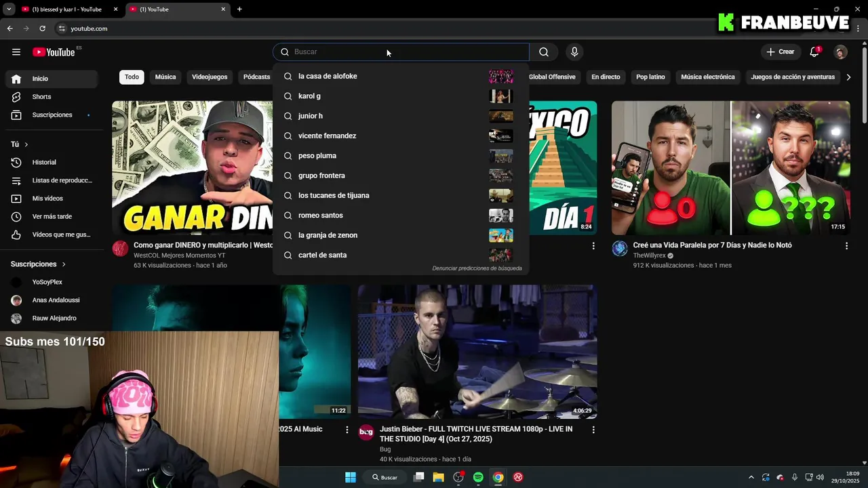
Task: Open the tab search dropdown in Chrome
Action: pos(9,9)
